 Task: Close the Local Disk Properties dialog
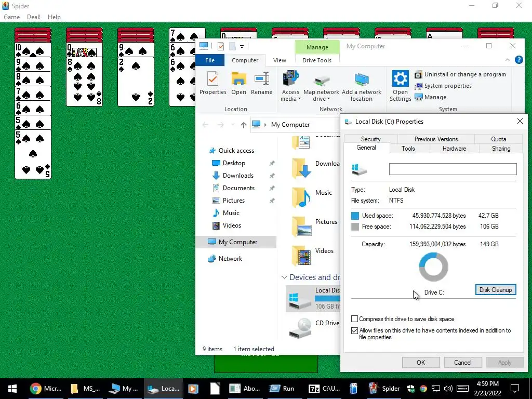click(520, 121)
